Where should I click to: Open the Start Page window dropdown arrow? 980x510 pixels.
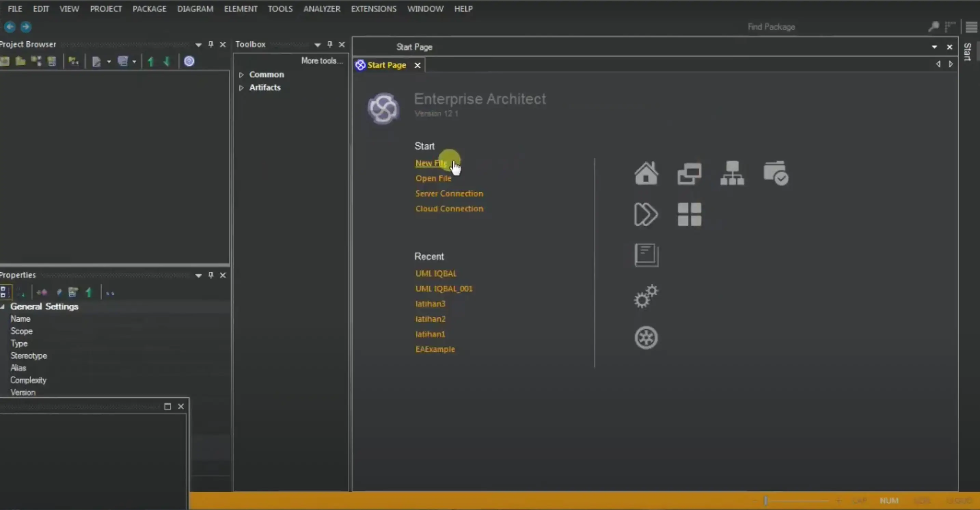tap(934, 47)
